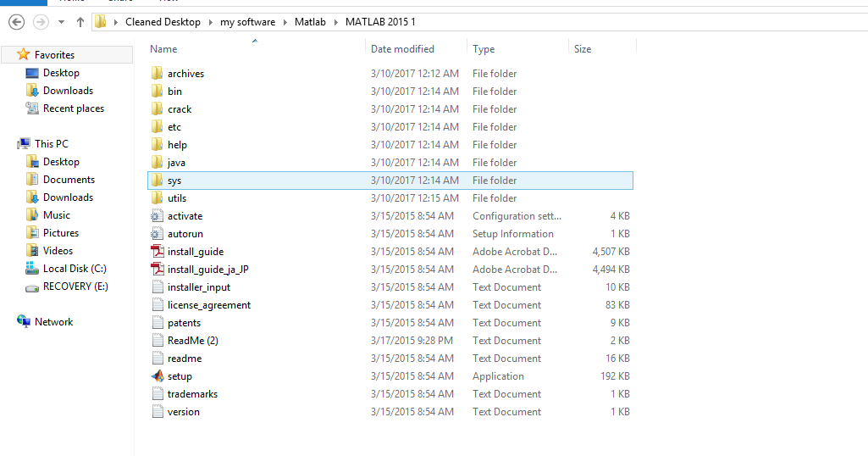Screen dimensions: 868x456
Task: Sort by Date modified column header
Action: 402,49
